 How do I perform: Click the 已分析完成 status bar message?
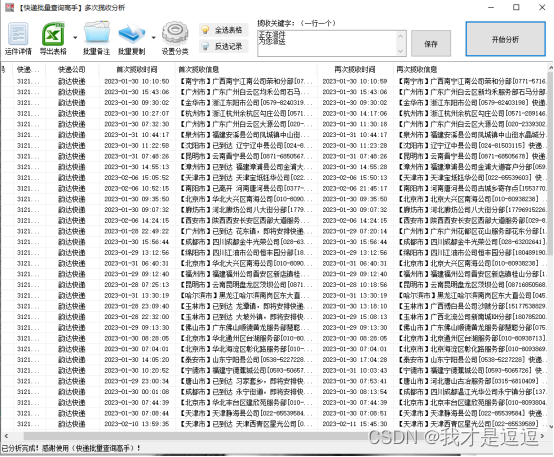71,448
